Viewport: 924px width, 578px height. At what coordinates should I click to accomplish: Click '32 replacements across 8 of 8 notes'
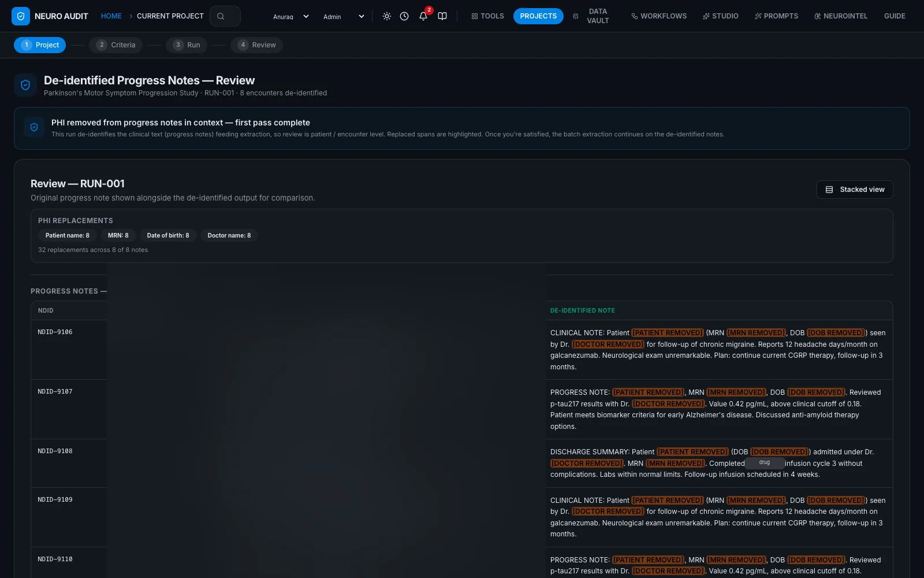[x=93, y=250]
